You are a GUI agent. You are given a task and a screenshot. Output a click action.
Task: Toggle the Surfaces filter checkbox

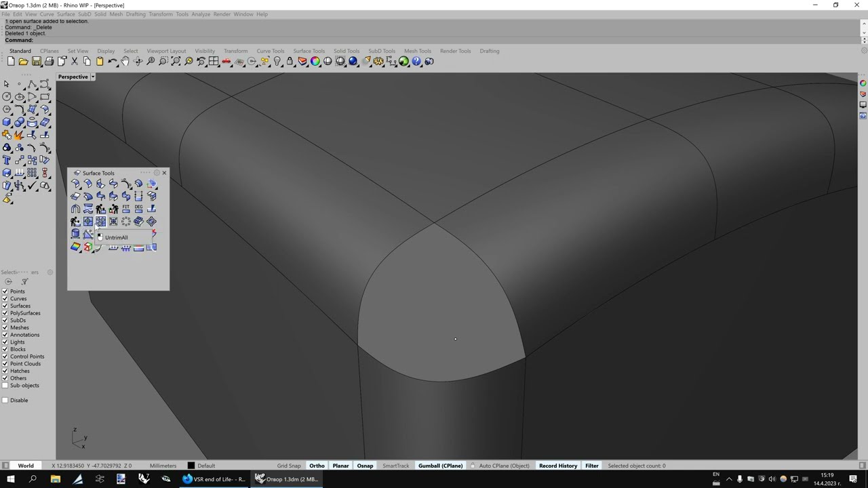click(5, 306)
